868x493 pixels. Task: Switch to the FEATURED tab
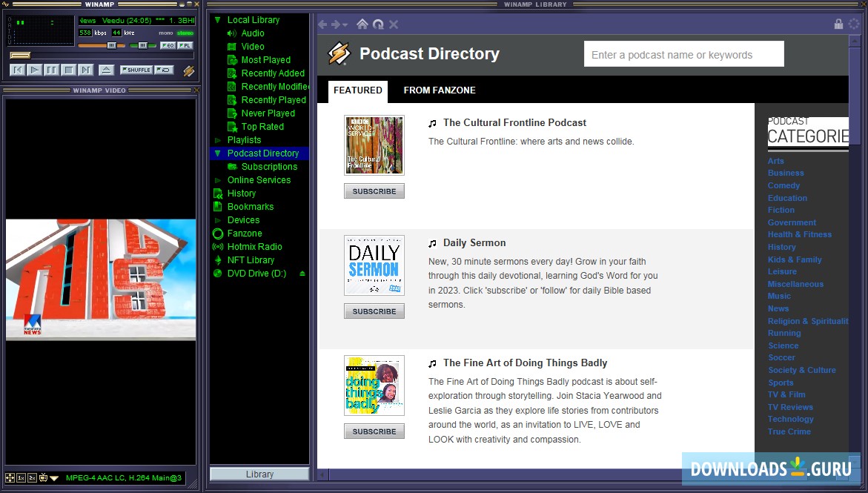tap(357, 90)
